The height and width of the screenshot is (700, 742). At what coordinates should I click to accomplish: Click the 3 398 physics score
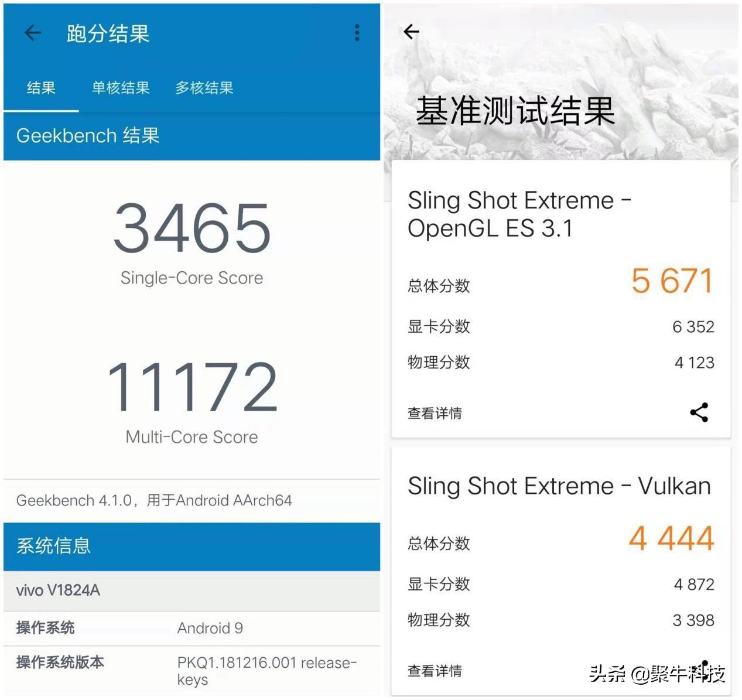(693, 620)
